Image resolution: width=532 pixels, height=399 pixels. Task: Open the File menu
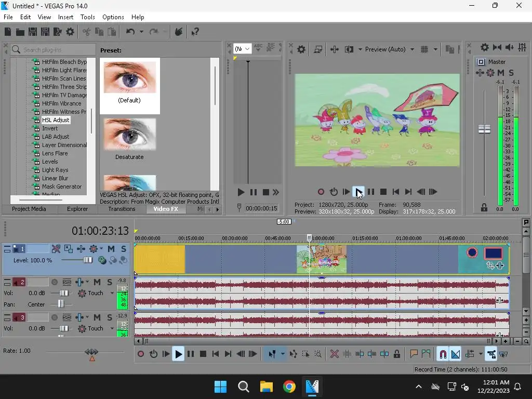coord(8,17)
